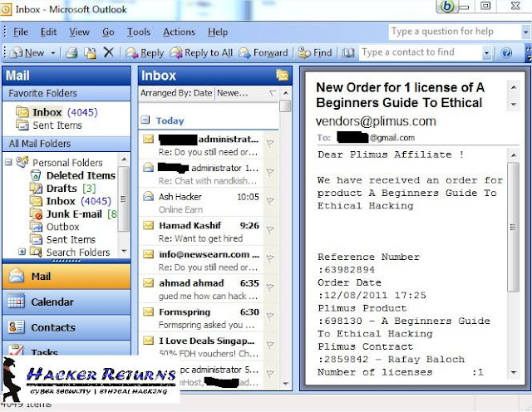Toggle Newest on top sort order
The height and width of the screenshot is (412, 532).
point(246,93)
